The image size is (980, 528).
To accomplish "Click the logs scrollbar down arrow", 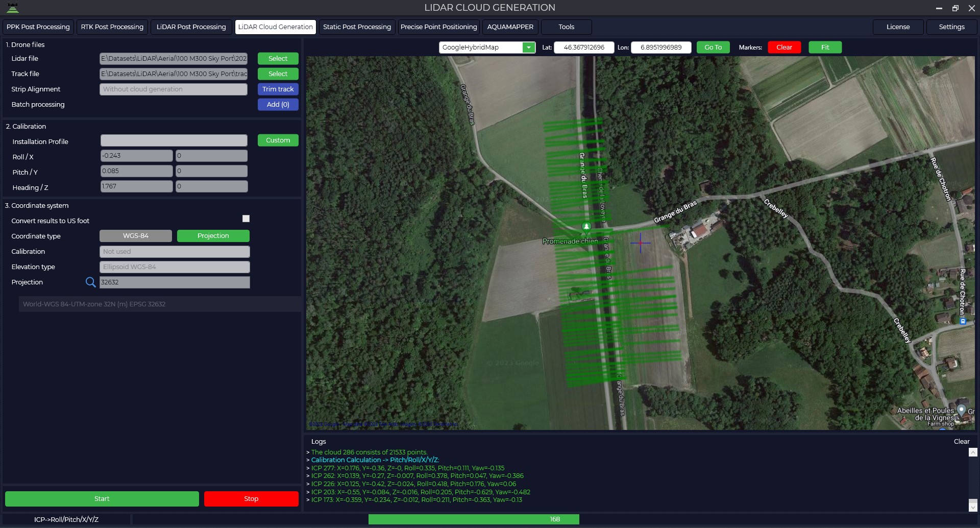I will point(973,507).
